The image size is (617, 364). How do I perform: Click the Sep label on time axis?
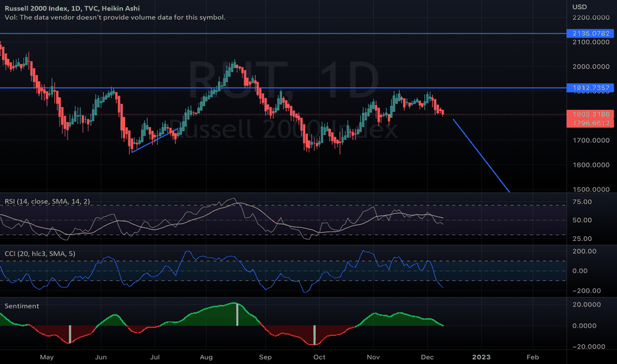coord(265,357)
